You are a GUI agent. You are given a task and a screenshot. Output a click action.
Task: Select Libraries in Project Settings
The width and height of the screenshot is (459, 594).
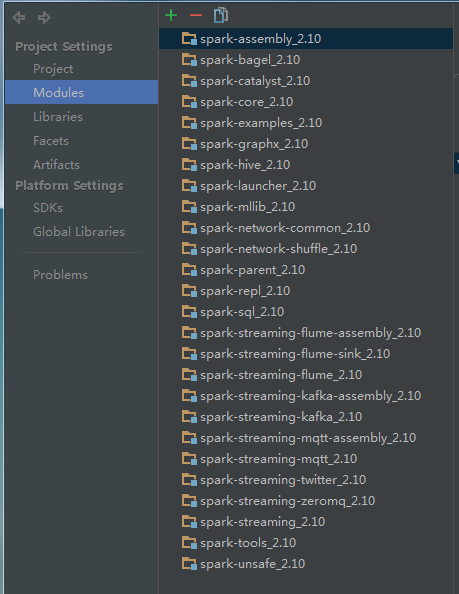click(58, 117)
